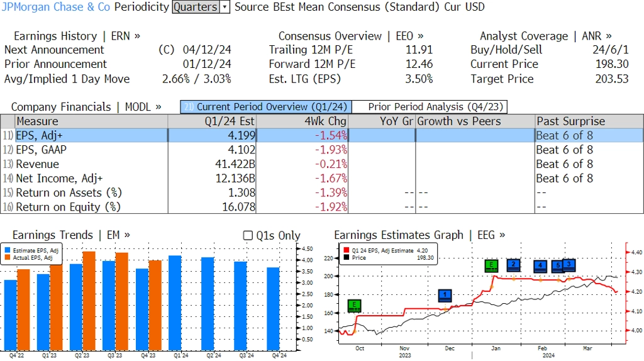Click EPS GAAP 4Wk change -1.93%

(331, 150)
